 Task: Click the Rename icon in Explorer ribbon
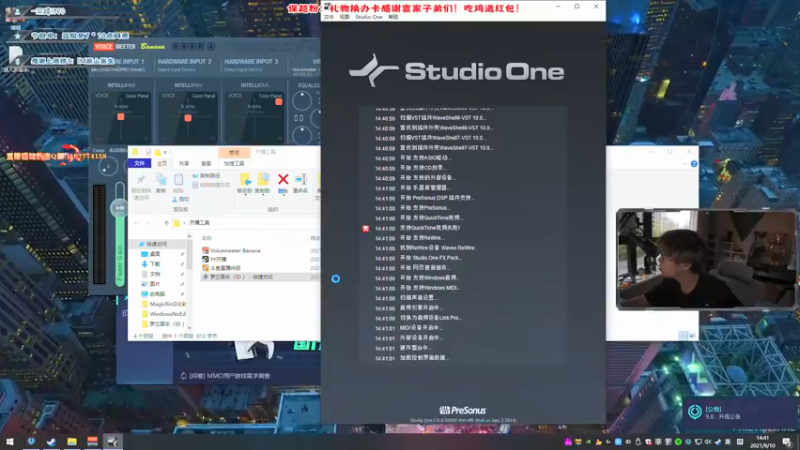(x=301, y=179)
